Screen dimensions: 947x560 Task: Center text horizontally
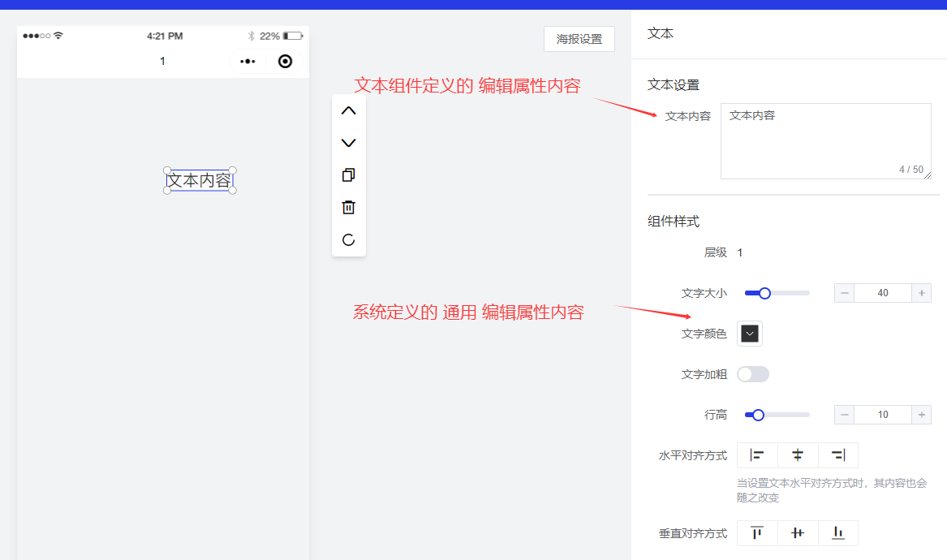(x=798, y=455)
